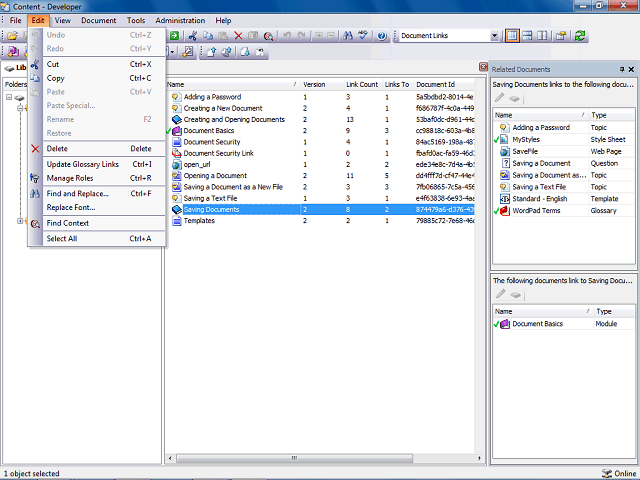Screen dimensions: 640x480
Task: Close the Related Documents pane
Action: click(x=631, y=69)
